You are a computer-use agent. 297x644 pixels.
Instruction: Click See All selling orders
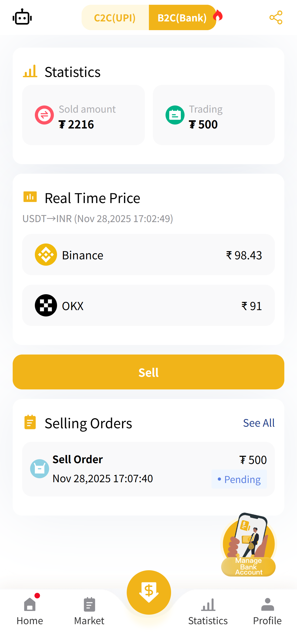click(x=259, y=423)
